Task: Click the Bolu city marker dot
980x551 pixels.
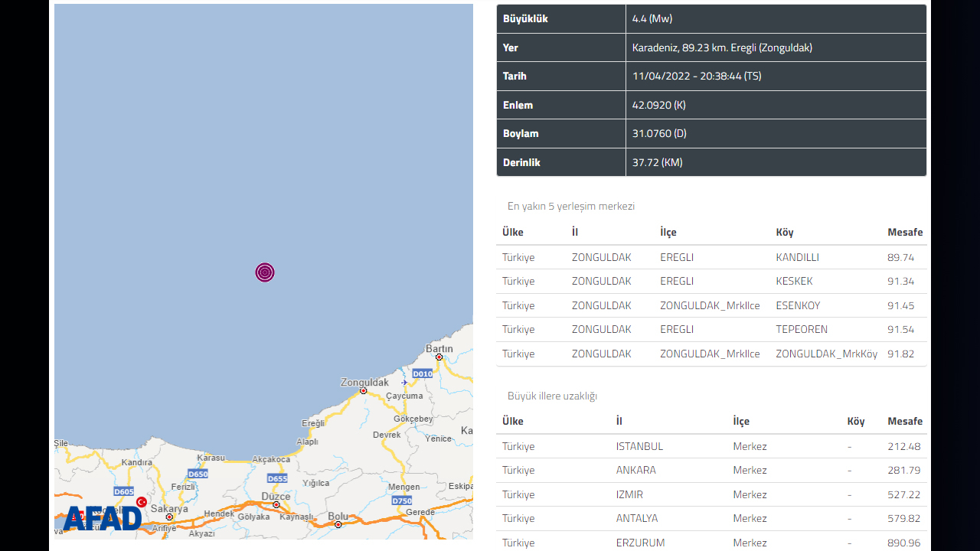Action: tap(338, 525)
